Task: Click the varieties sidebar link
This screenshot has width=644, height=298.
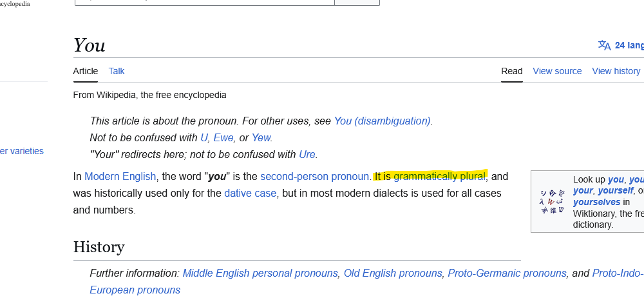Action: tap(22, 151)
